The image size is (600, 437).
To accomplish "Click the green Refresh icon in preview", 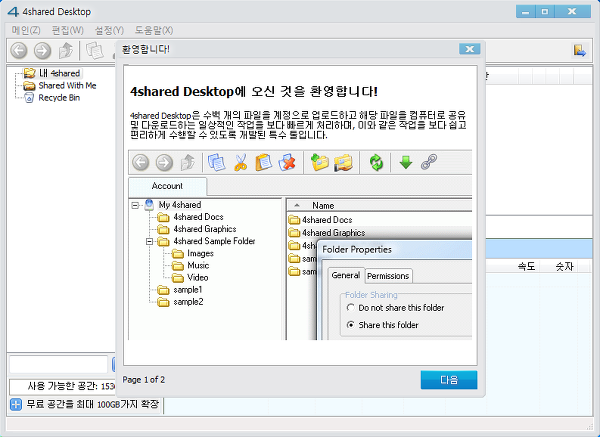I will 376,162.
